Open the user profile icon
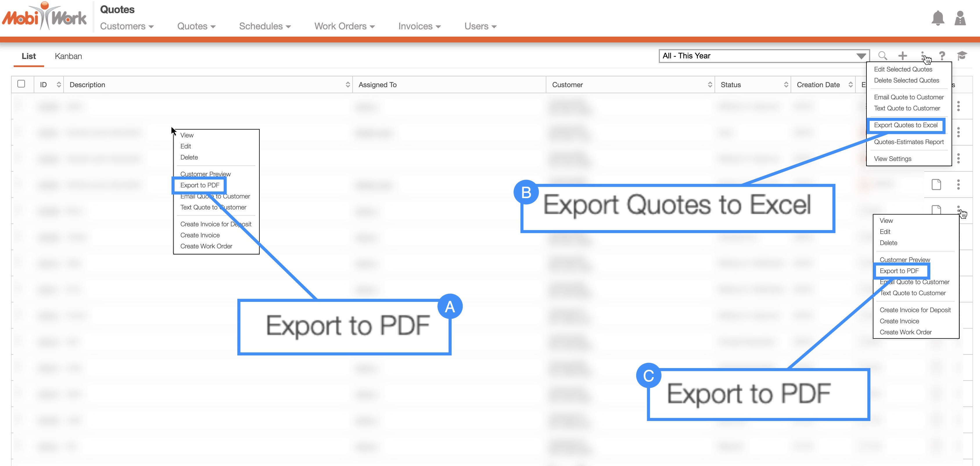 point(960,18)
